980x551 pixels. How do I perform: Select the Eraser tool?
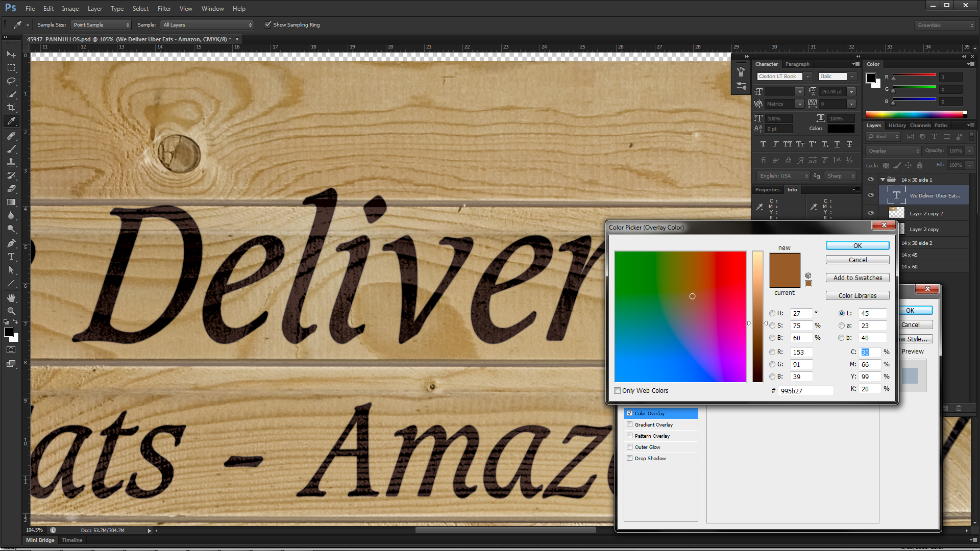[x=11, y=189]
